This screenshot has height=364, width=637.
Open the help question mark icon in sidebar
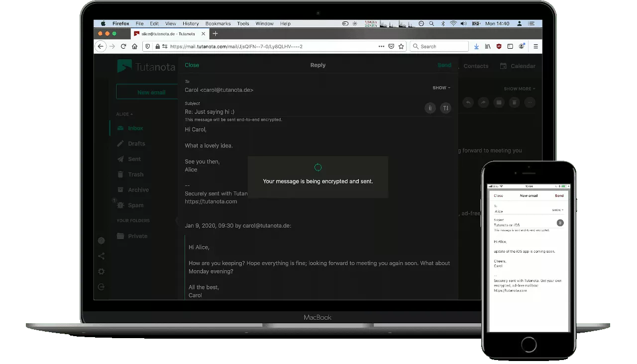[x=102, y=241]
